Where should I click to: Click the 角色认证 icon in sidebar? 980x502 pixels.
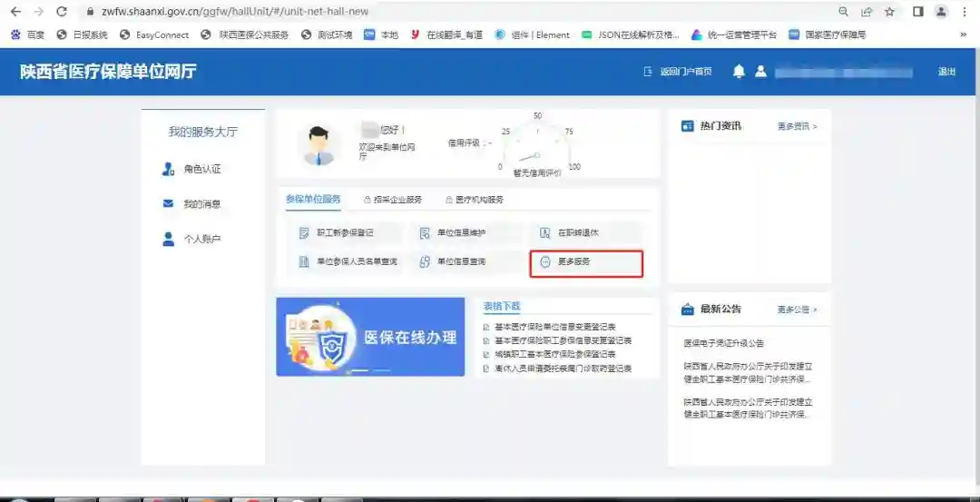pos(168,169)
